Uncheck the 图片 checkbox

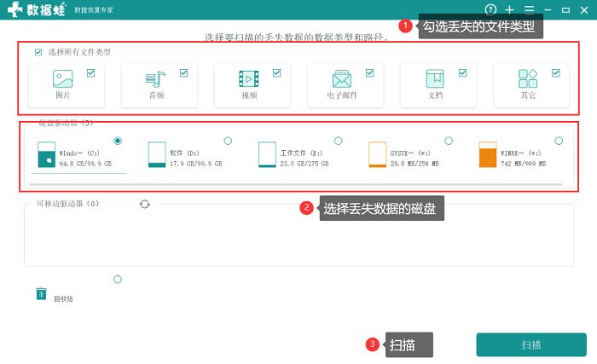tap(90, 72)
